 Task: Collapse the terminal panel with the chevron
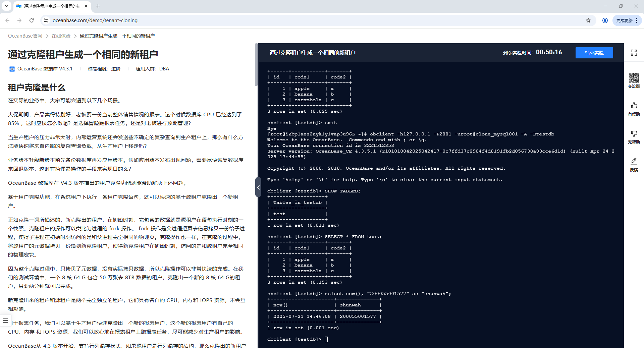(x=258, y=187)
